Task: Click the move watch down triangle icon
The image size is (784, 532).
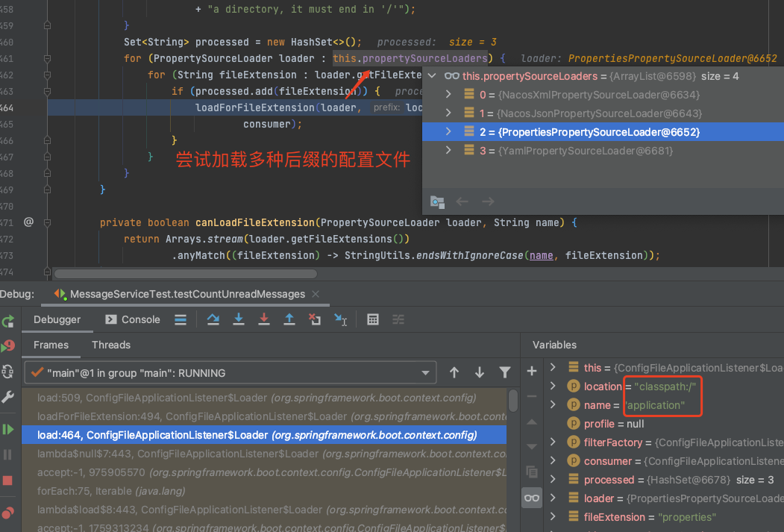Action: pyautogui.click(x=532, y=446)
